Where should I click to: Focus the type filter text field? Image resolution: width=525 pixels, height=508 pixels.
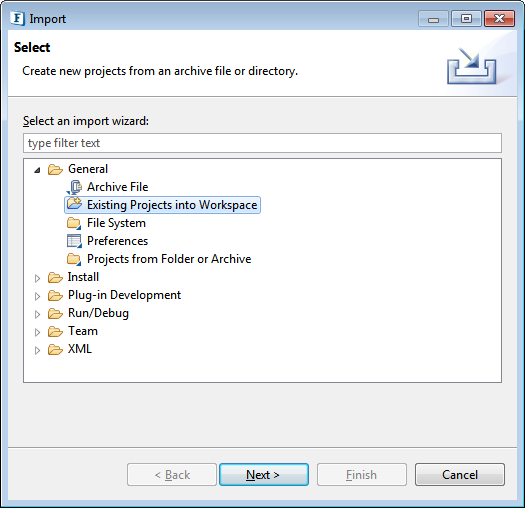262,143
